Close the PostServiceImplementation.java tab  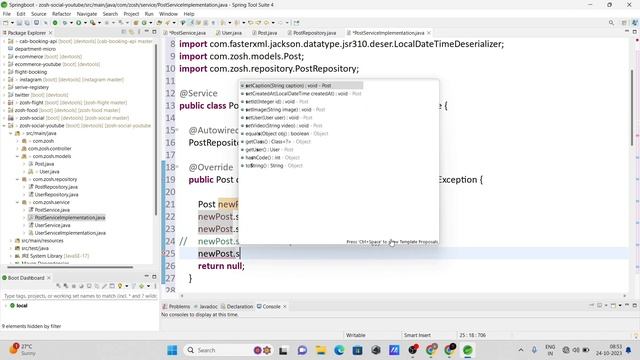point(429,33)
